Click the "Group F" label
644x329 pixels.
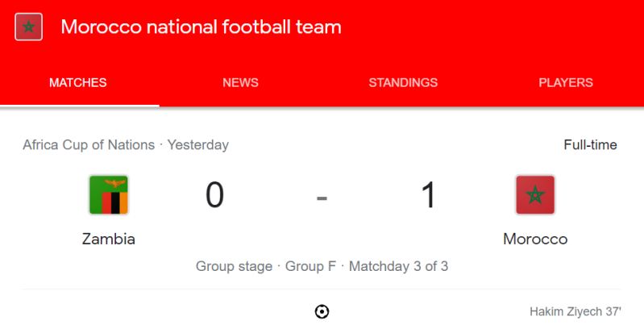[310, 266]
